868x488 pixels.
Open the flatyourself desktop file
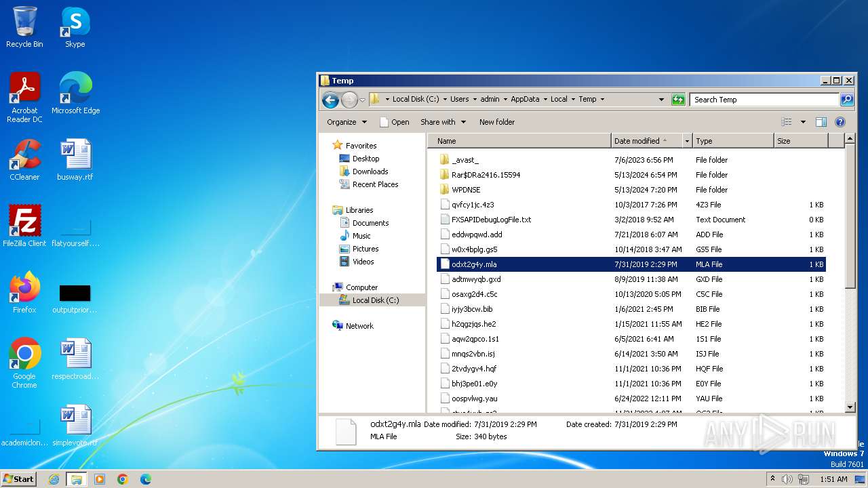coord(75,232)
